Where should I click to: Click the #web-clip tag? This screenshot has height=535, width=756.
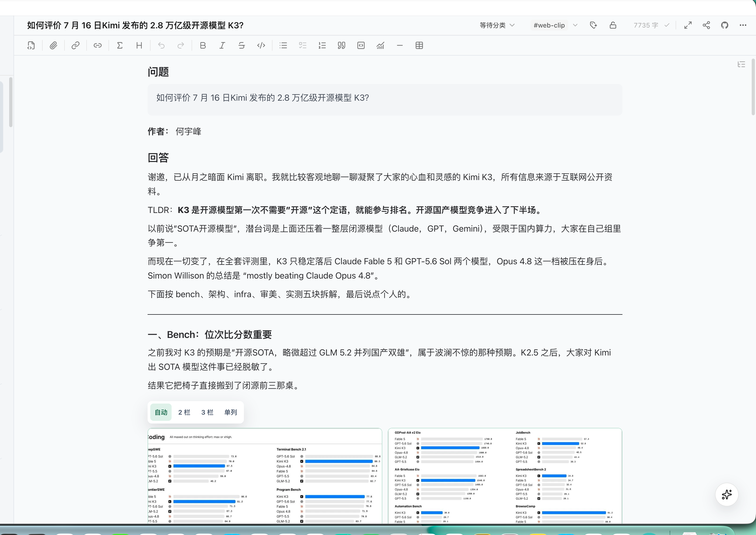(549, 25)
